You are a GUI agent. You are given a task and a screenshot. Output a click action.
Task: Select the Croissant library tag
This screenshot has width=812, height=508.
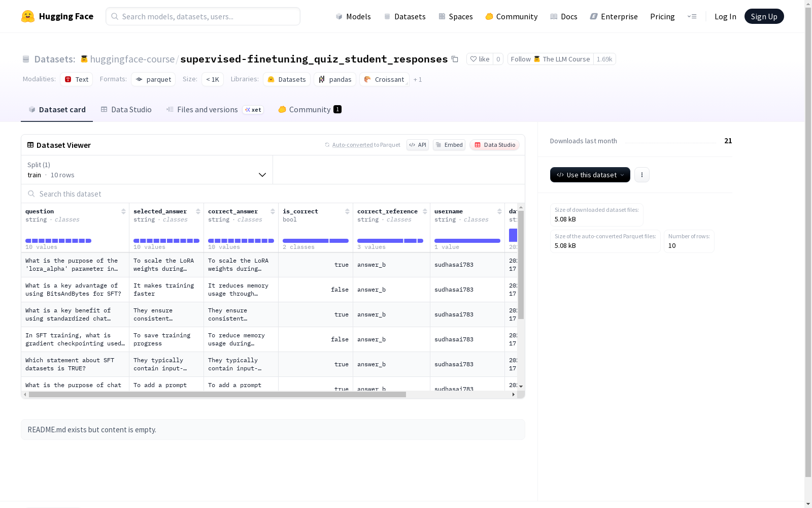[x=384, y=79]
